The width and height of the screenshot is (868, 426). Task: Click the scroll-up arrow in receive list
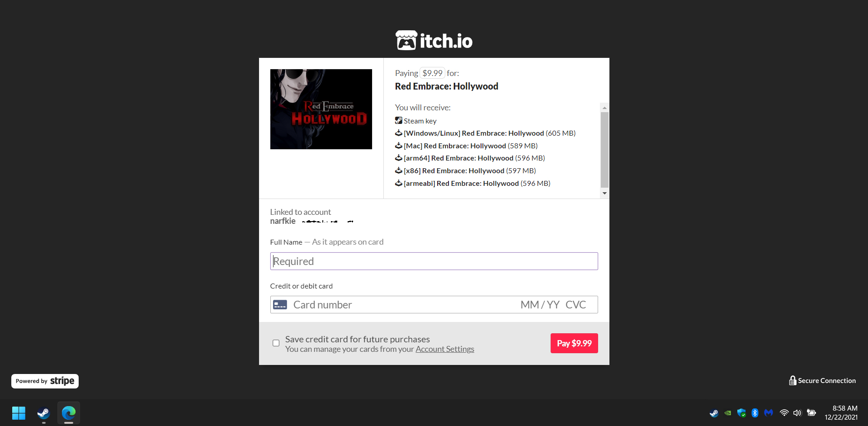[604, 108]
